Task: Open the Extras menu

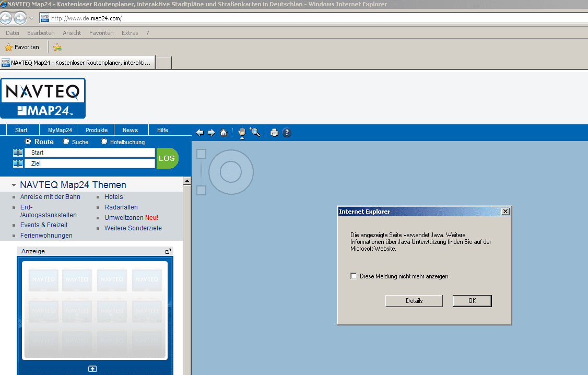Action: tap(130, 33)
